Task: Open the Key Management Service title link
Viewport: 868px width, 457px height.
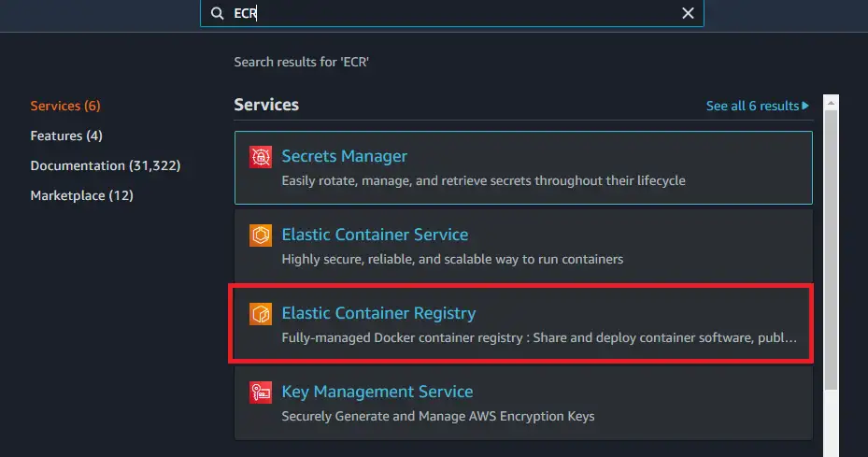Action: click(377, 392)
